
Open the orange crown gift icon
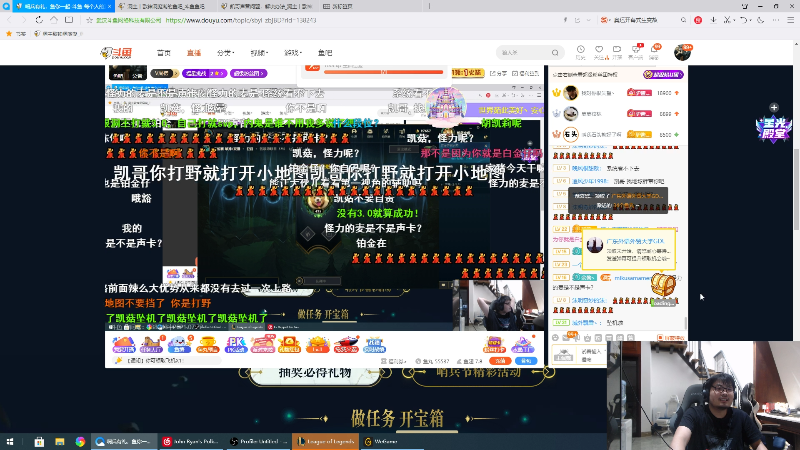317,345
